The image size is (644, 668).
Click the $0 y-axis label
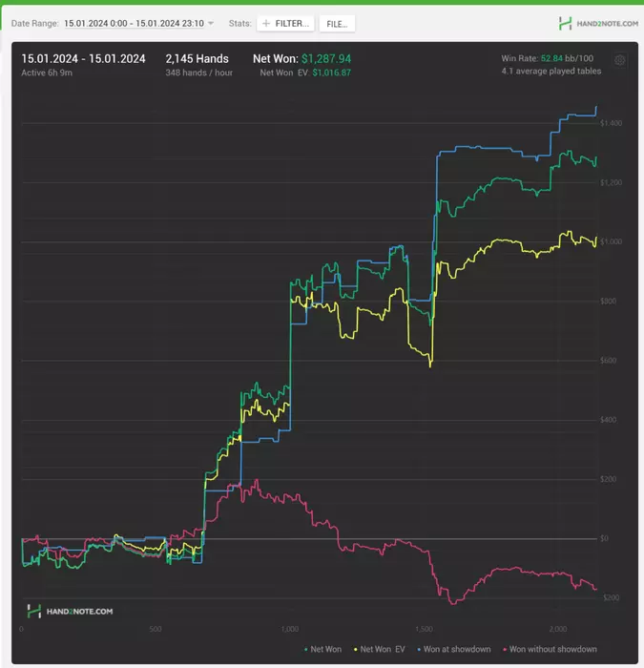604,538
